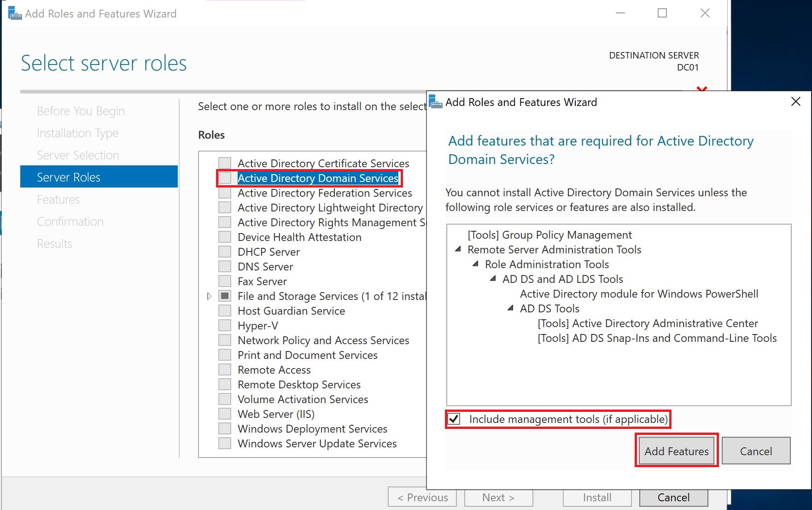Expand File and Storage Services role
The width and height of the screenshot is (812, 510).
209,296
